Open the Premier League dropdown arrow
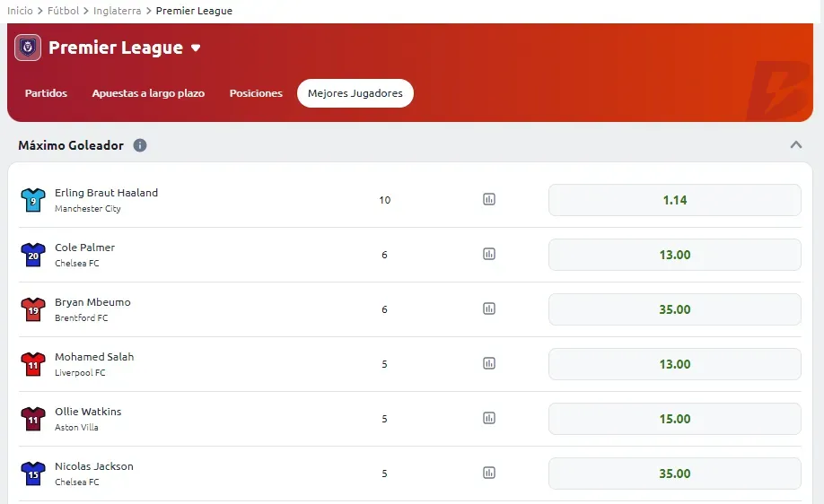Screen dimensions: 824x504 (196, 48)
